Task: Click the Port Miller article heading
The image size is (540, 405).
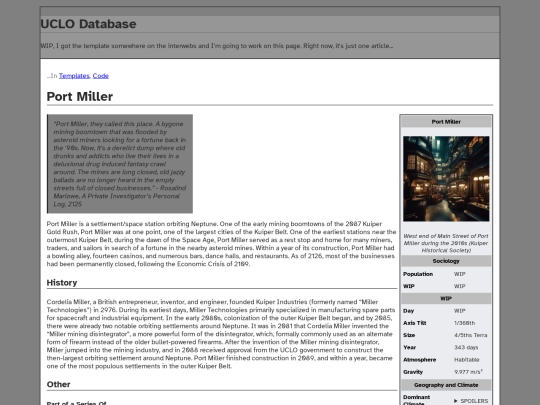Action: (x=80, y=96)
